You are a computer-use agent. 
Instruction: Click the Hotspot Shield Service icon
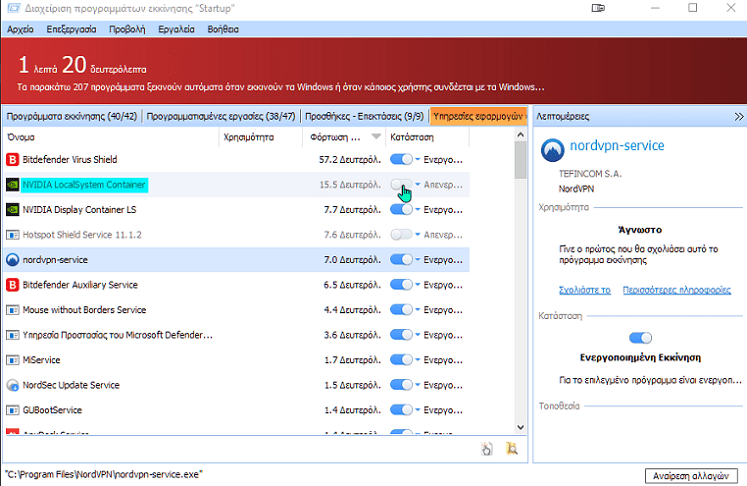click(x=12, y=235)
